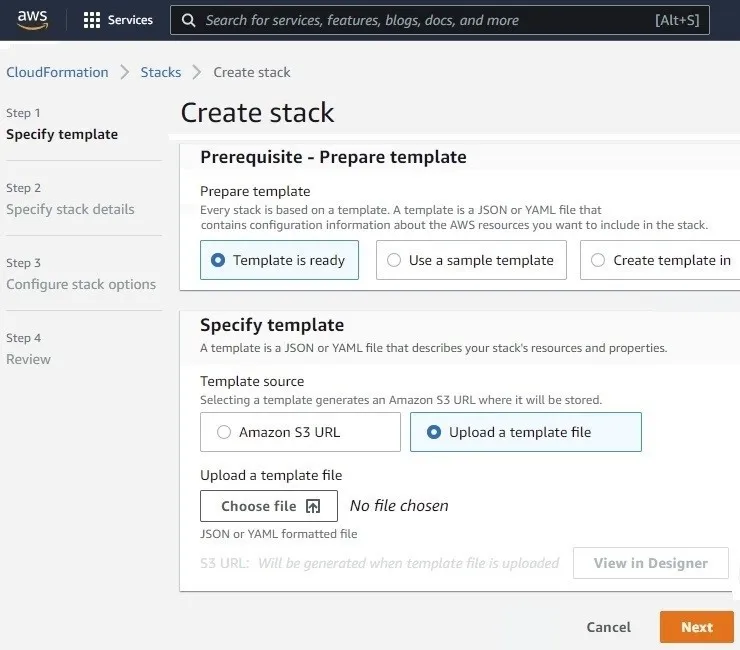Image resolution: width=740 pixels, height=650 pixels.
Task: Click the Create stack breadcrumb text
Action: coord(252,72)
